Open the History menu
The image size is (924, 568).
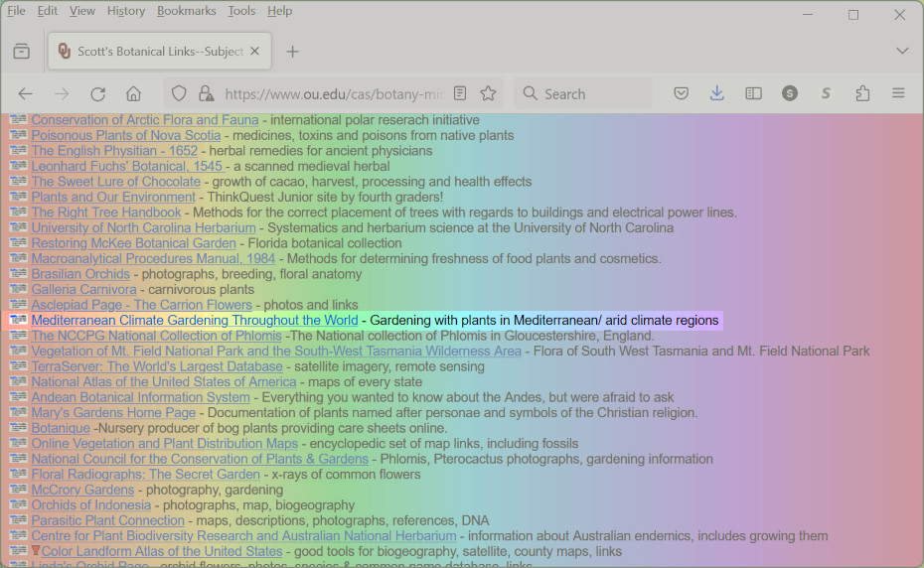click(126, 11)
